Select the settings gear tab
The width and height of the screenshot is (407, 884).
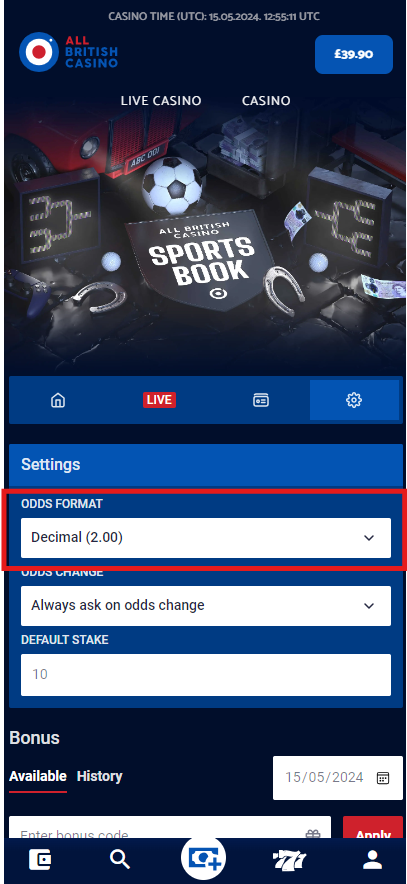coord(354,400)
